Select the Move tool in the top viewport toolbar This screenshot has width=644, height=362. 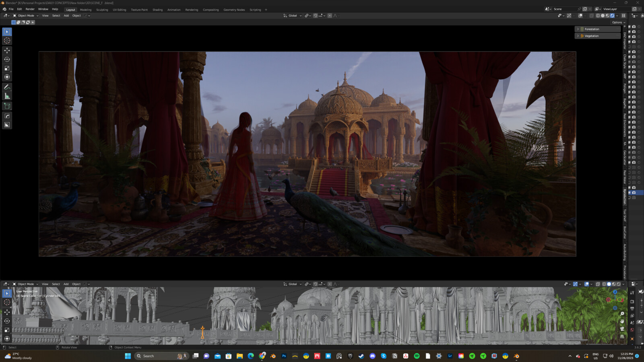click(x=7, y=50)
